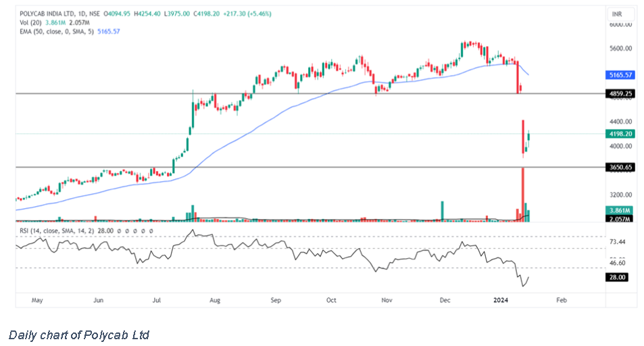The width and height of the screenshot is (644, 346).
Task: Click the May label on time axis
Action: (x=36, y=299)
